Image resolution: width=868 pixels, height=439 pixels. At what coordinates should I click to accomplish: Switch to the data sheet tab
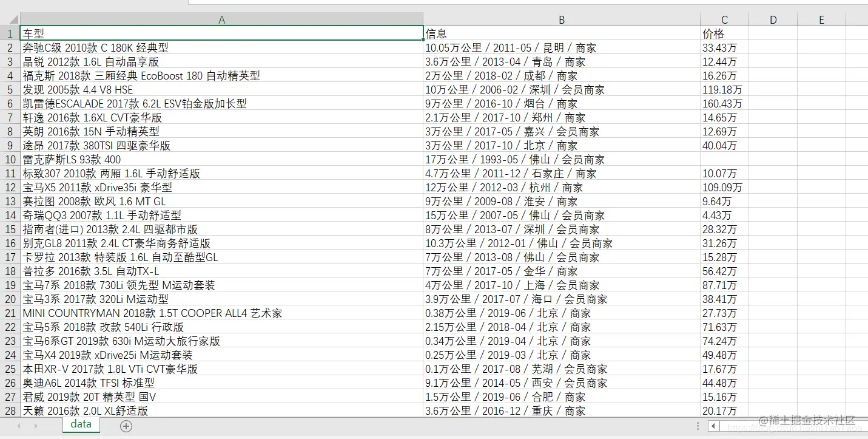tap(81, 424)
